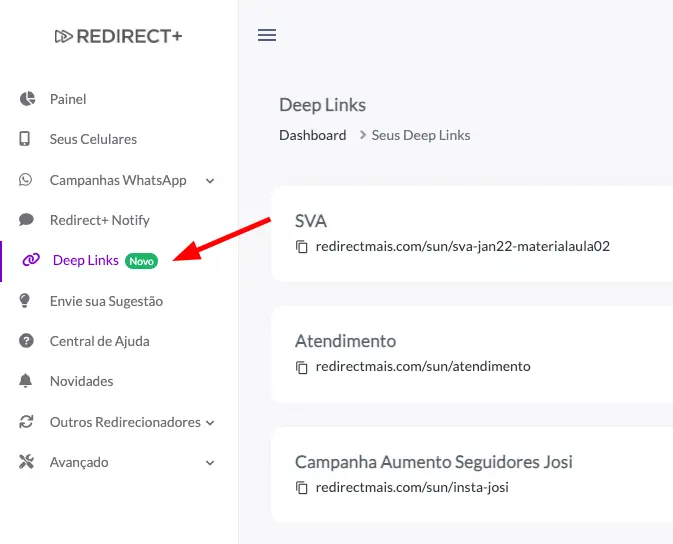Open Novidades menu item

click(82, 381)
